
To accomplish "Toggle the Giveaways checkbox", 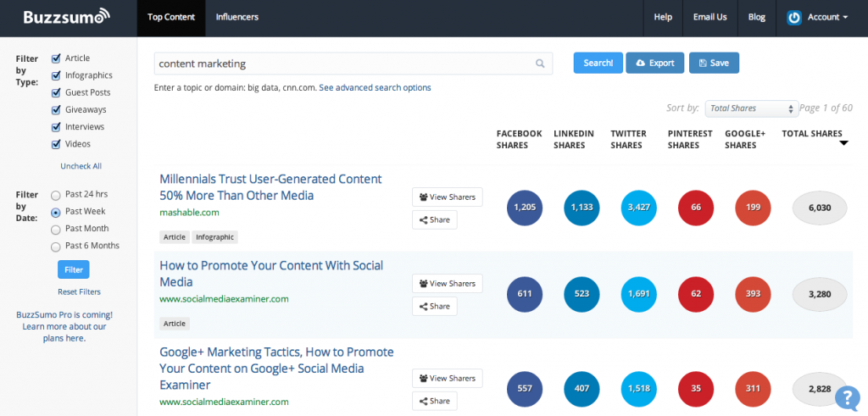I will tap(56, 110).
